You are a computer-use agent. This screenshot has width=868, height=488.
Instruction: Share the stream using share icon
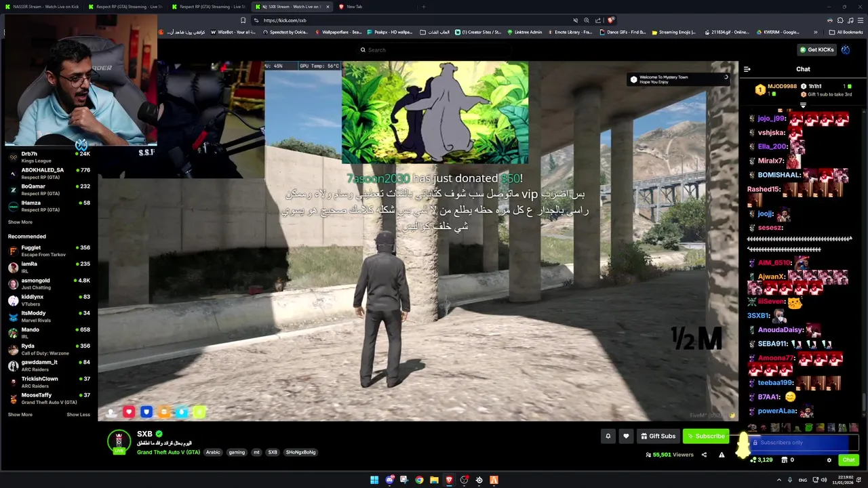pos(704,455)
